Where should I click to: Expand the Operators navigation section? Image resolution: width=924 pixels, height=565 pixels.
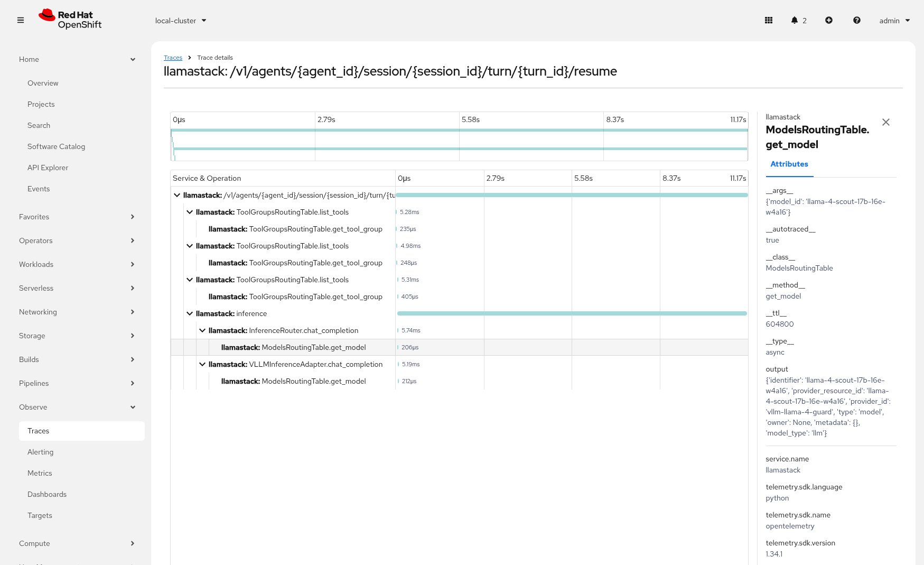pos(77,240)
